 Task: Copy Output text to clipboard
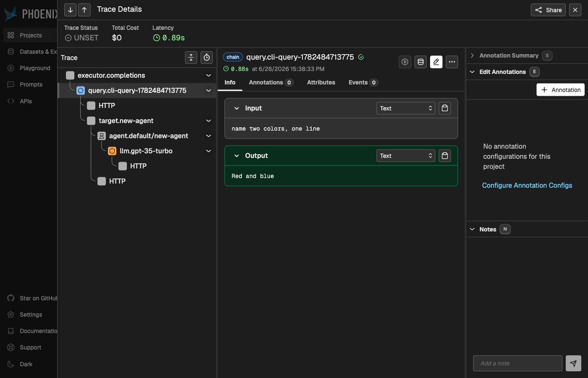tap(445, 156)
